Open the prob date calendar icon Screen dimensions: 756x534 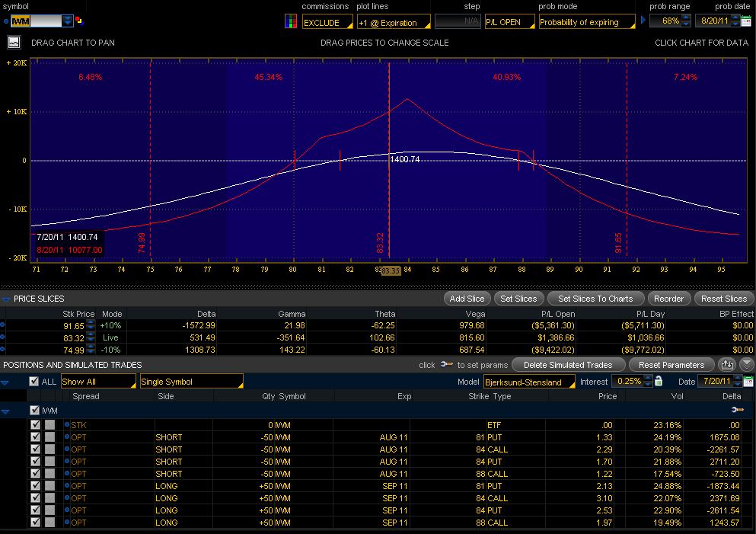746,21
